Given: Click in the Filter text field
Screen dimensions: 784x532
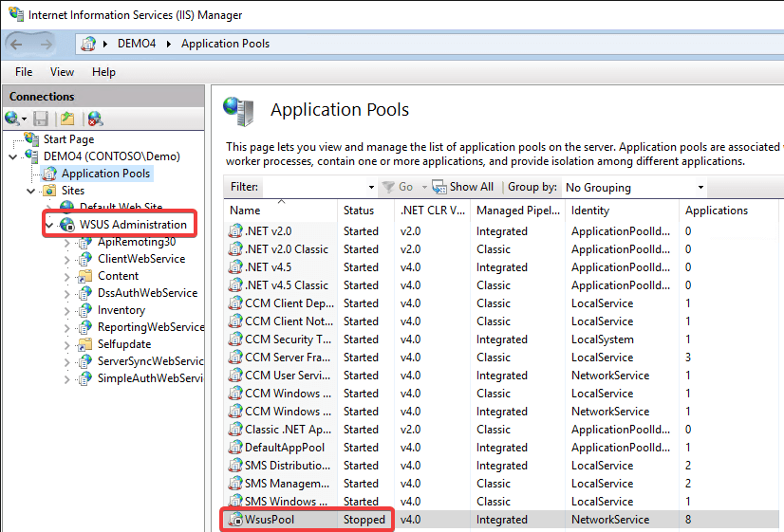Looking at the screenshot, I should (314, 188).
